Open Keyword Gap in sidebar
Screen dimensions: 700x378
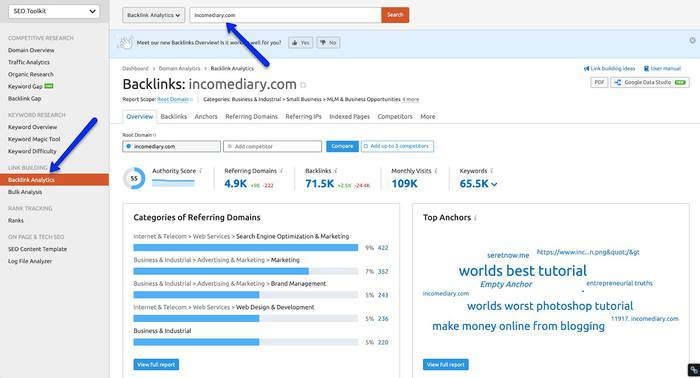click(x=25, y=87)
